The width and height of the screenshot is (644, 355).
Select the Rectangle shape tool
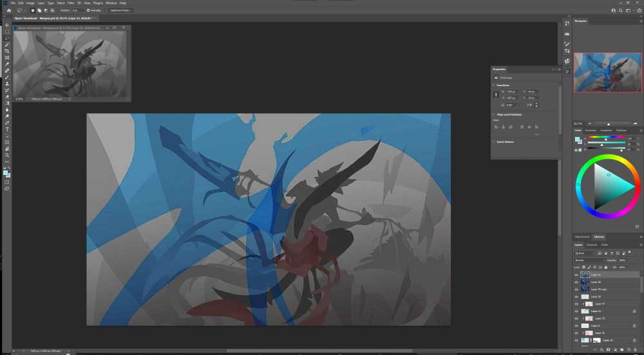pyautogui.click(x=7, y=142)
